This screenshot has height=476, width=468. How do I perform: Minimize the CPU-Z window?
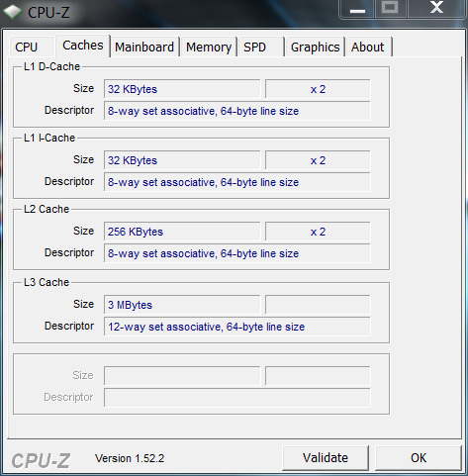tap(357, 9)
